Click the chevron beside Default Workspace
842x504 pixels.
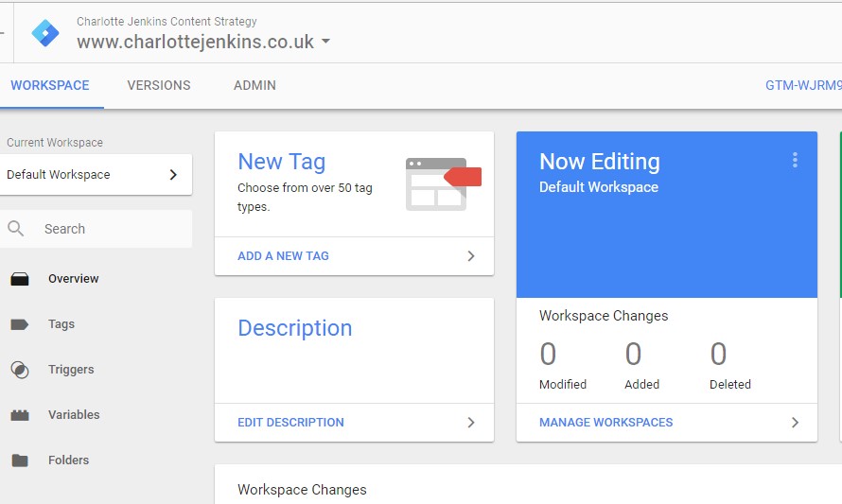point(173,174)
